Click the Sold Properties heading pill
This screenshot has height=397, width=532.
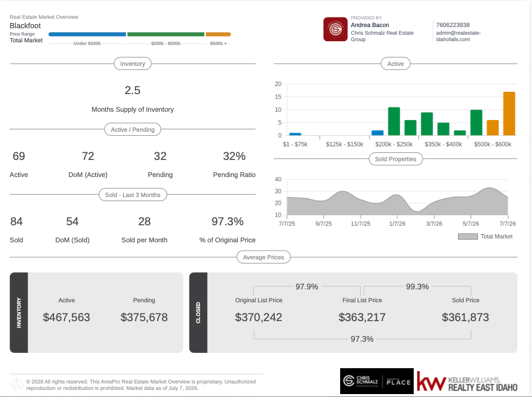tap(395, 159)
